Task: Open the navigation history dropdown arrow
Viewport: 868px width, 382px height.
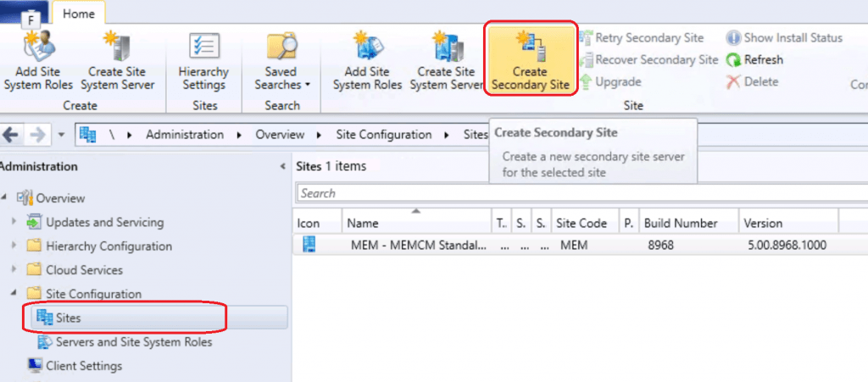Action: 61,135
